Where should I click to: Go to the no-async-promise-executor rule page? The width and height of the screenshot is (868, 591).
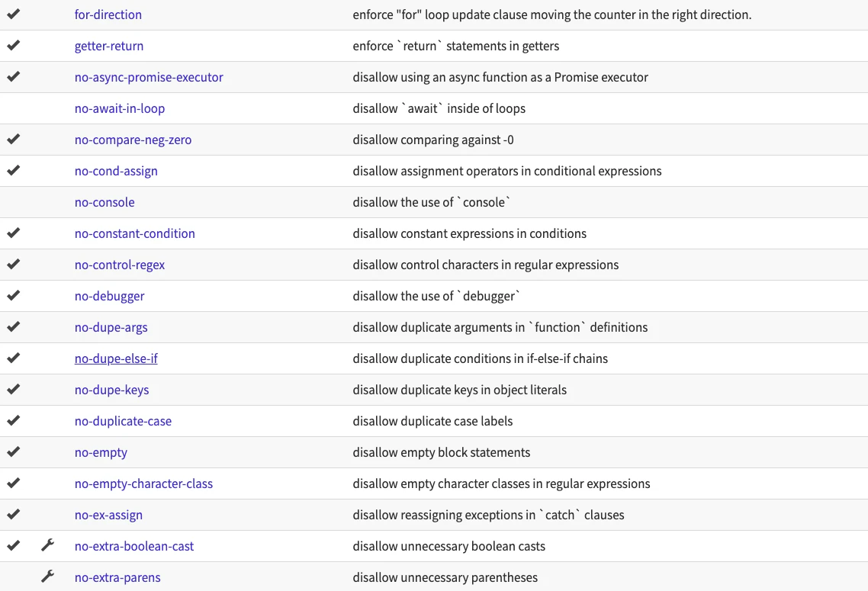[149, 77]
